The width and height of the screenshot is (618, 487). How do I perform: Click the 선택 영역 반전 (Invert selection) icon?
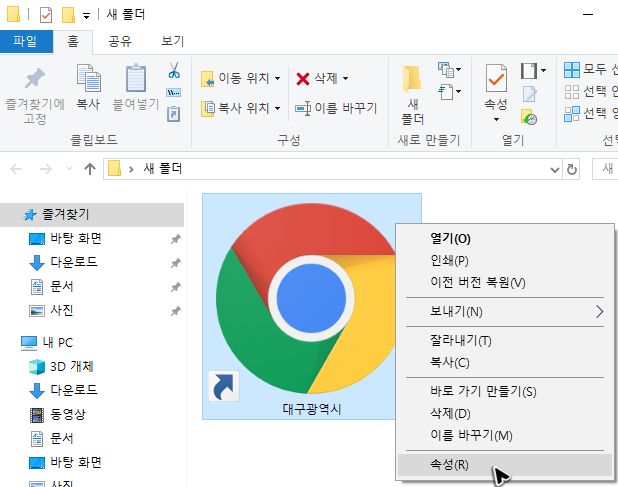click(572, 114)
